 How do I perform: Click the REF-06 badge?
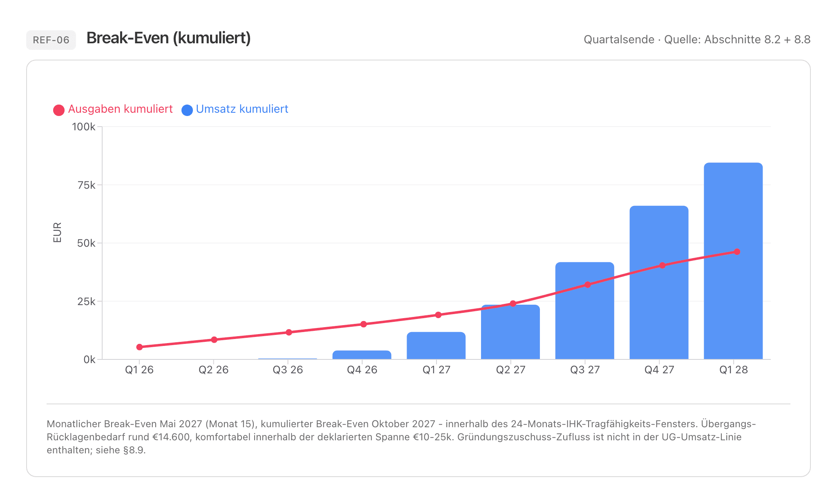point(51,40)
